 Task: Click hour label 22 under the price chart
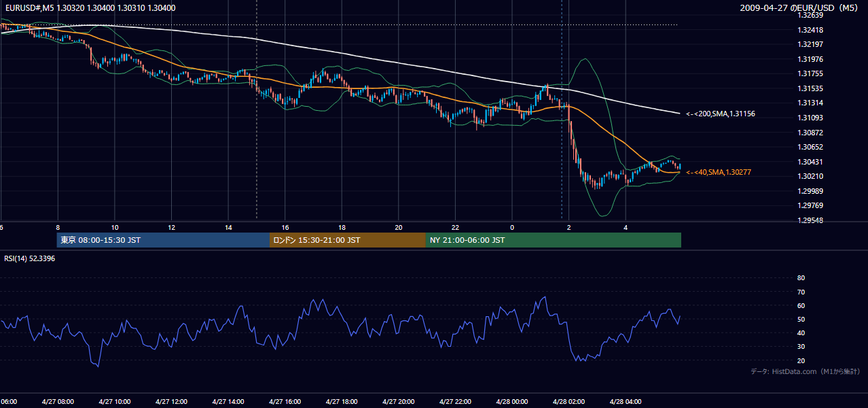456,228
